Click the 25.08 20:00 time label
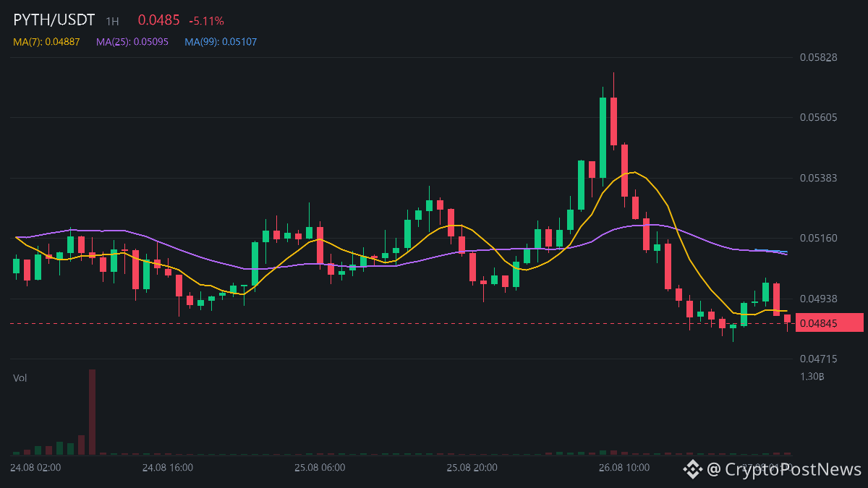Screen dimensions: 868x488 (472, 468)
